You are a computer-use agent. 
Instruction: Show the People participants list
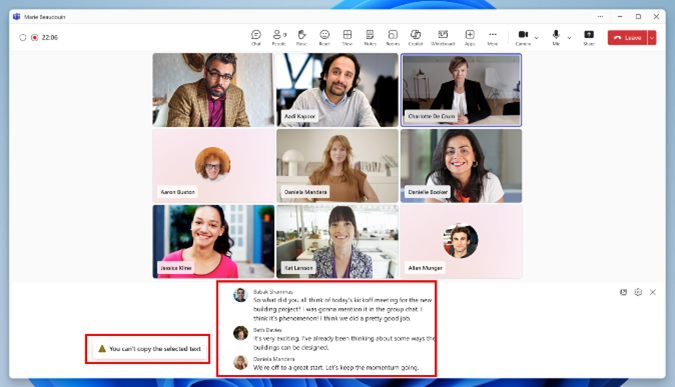(279, 37)
